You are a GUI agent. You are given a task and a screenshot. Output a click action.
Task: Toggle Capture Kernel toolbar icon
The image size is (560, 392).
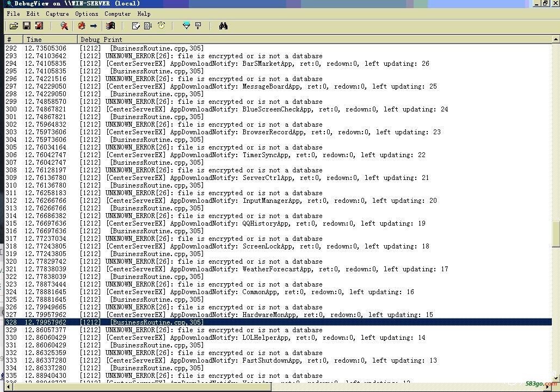[x=82, y=26]
